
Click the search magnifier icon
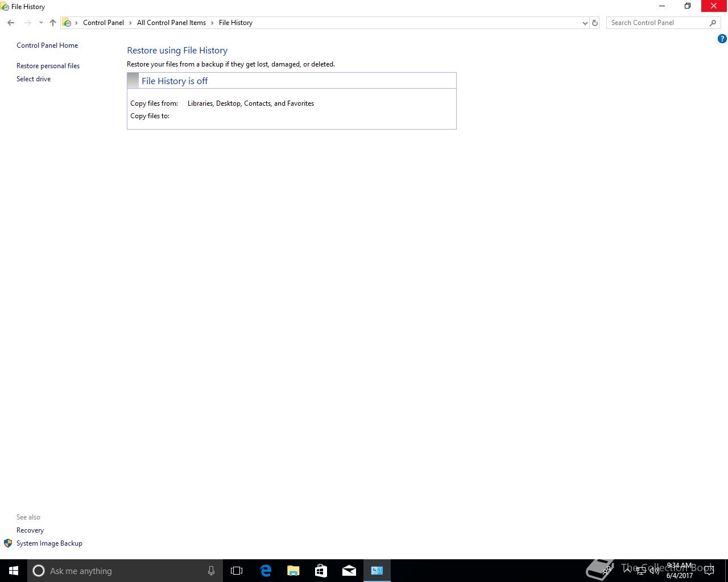[713, 23]
